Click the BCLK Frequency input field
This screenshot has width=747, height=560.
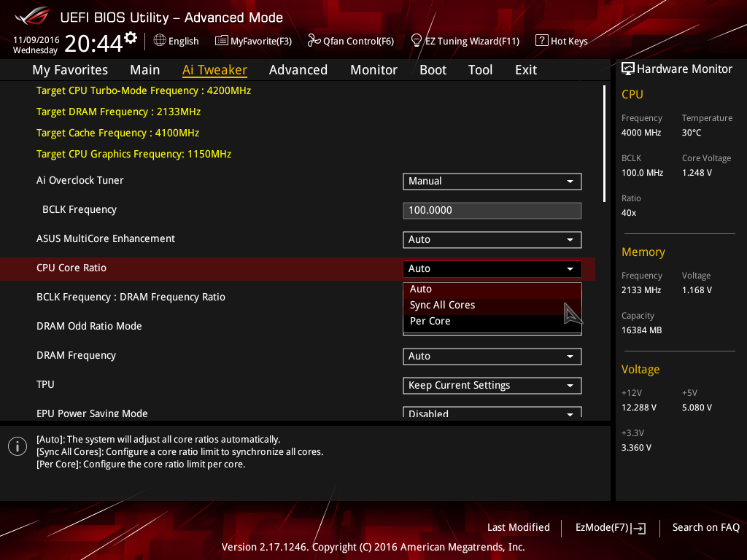click(492, 211)
